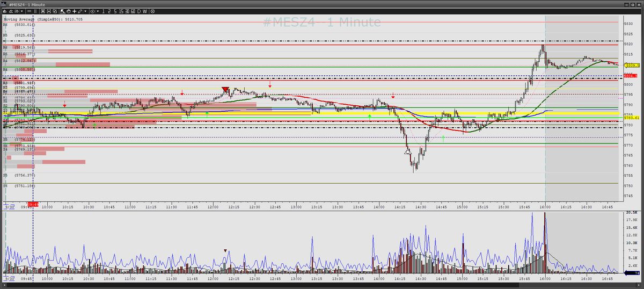
Task: Click the white up-triangle marker near 14:20
Action: click(408, 152)
